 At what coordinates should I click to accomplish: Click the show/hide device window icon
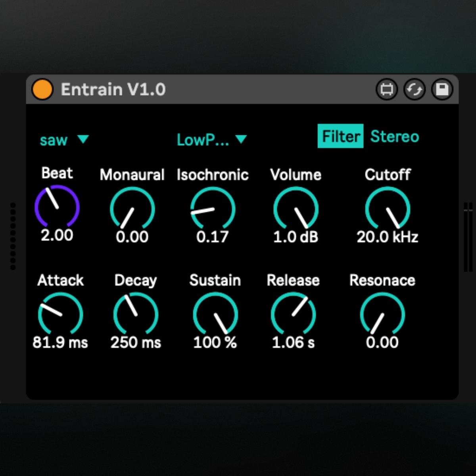[386, 89]
